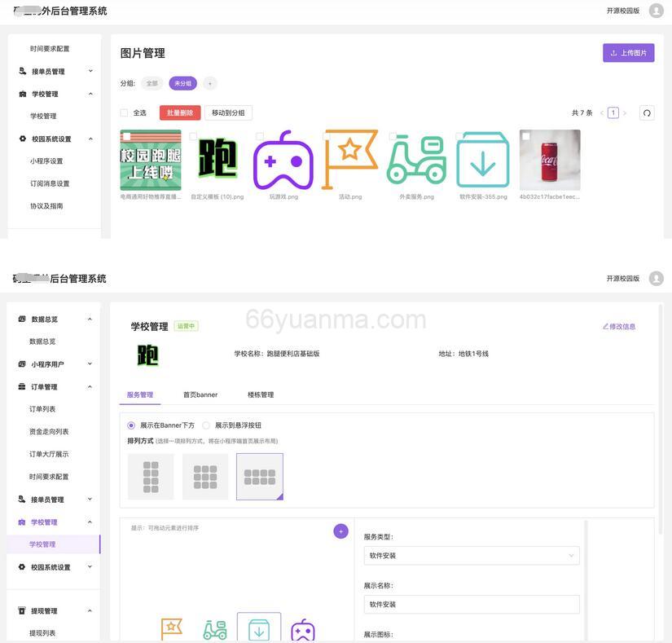The image size is (672, 643).
Task: Check the checkbox on 活动.png image
Action: [324, 134]
